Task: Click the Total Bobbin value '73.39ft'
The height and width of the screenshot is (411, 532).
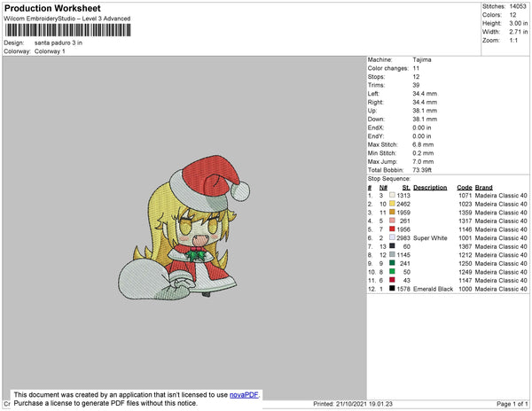Action: click(x=422, y=170)
